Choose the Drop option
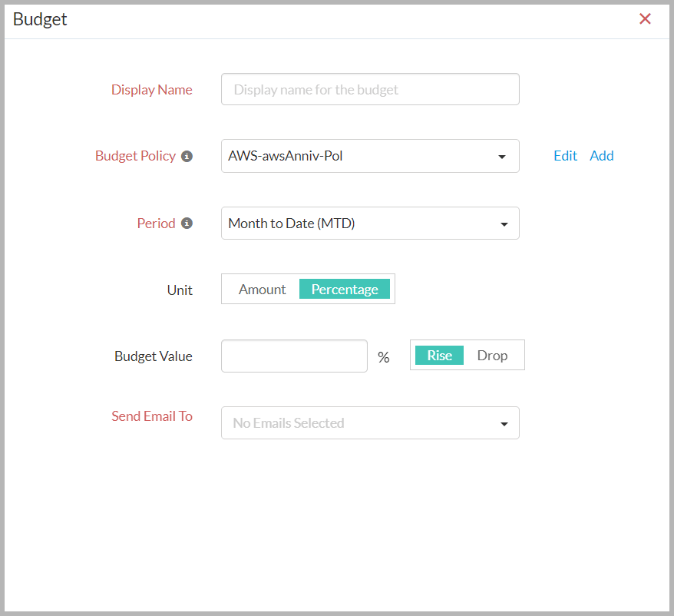The image size is (674, 616). point(492,356)
